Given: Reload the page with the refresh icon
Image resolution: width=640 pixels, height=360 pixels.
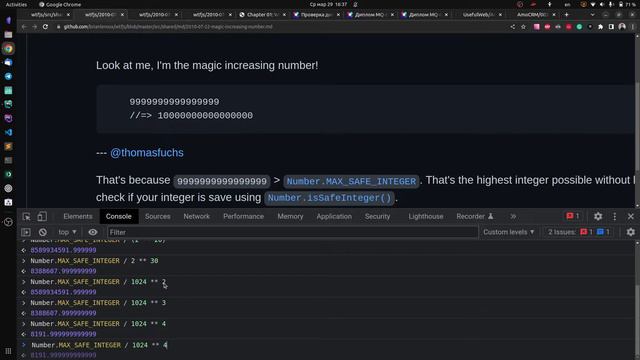Looking at the screenshot, I should click(x=45, y=27).
